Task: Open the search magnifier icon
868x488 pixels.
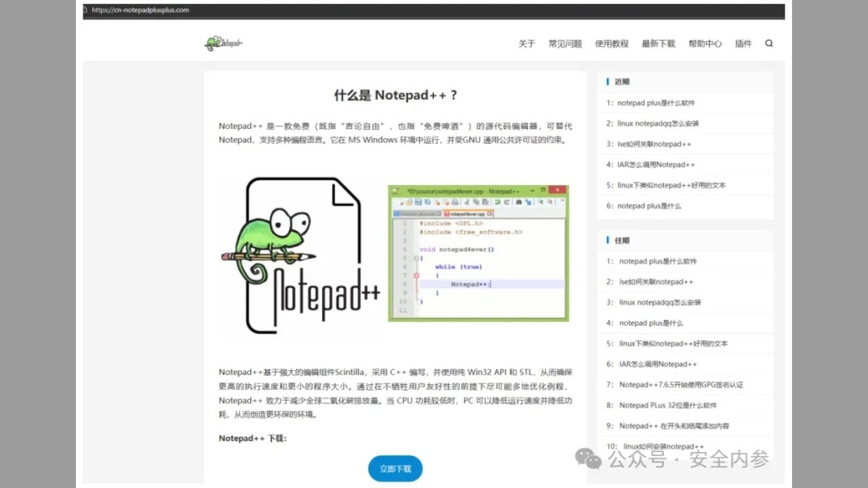Action: [769, 43]
